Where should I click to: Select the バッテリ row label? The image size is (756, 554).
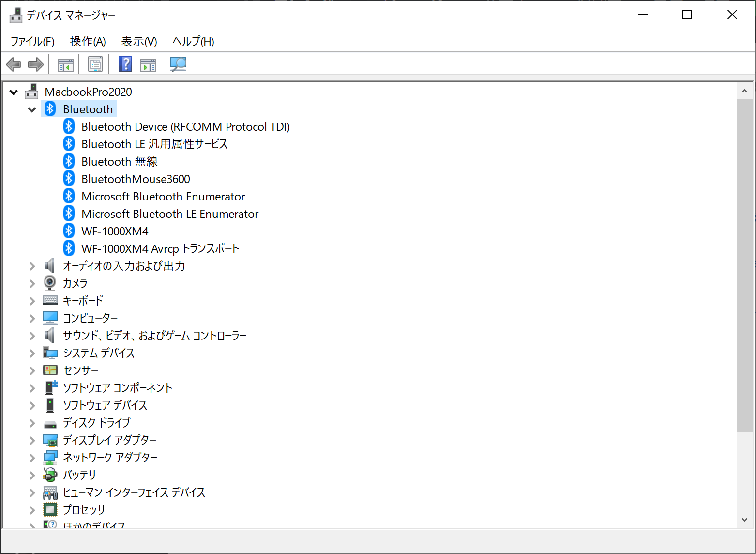pos(79,475)
